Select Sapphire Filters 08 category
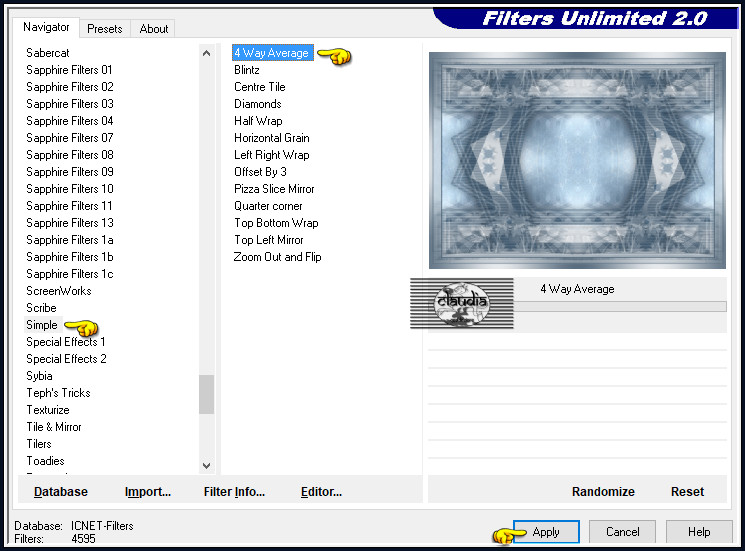The width and height of the screenshot is (745, 551). (70, 155)
